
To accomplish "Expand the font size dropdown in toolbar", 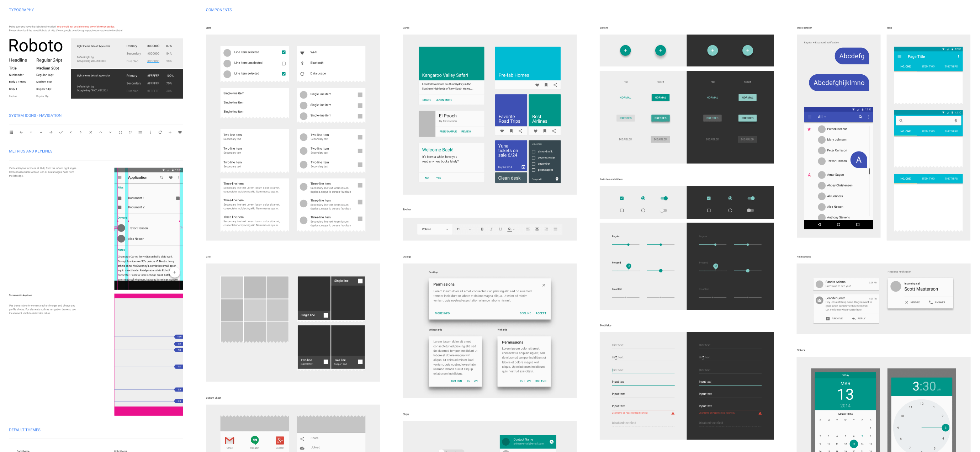I will tap(470, 229).
